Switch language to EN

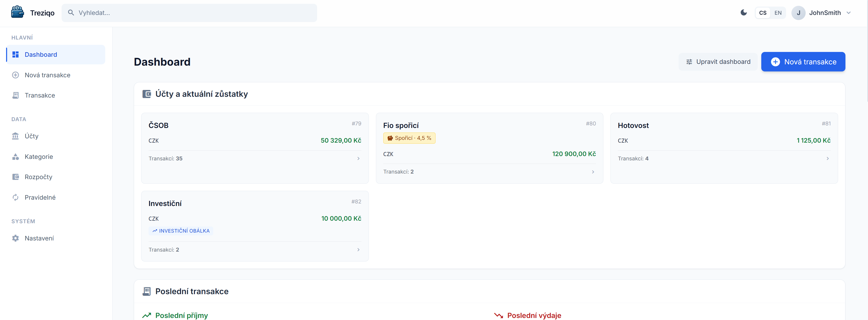click(x=778, y=13)
